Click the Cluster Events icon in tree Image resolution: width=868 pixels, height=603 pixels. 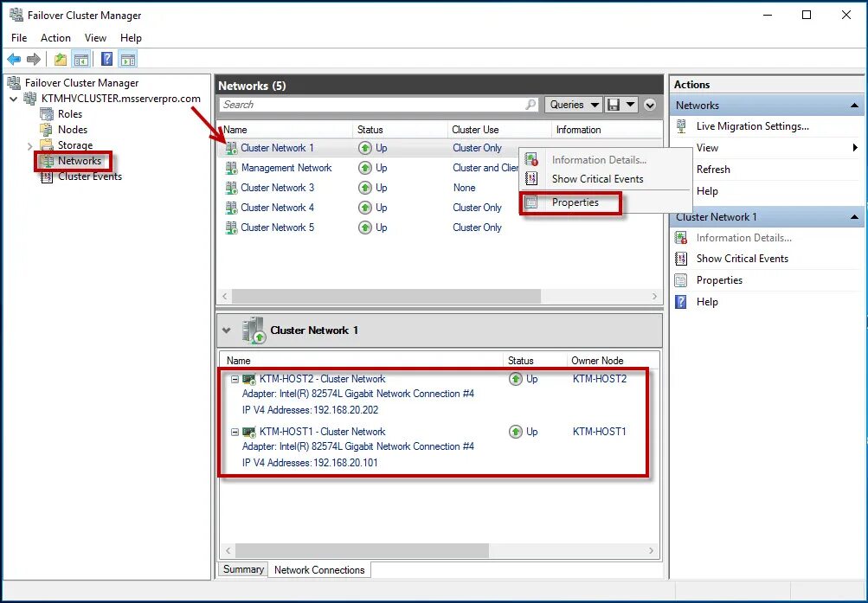point(47,176)
